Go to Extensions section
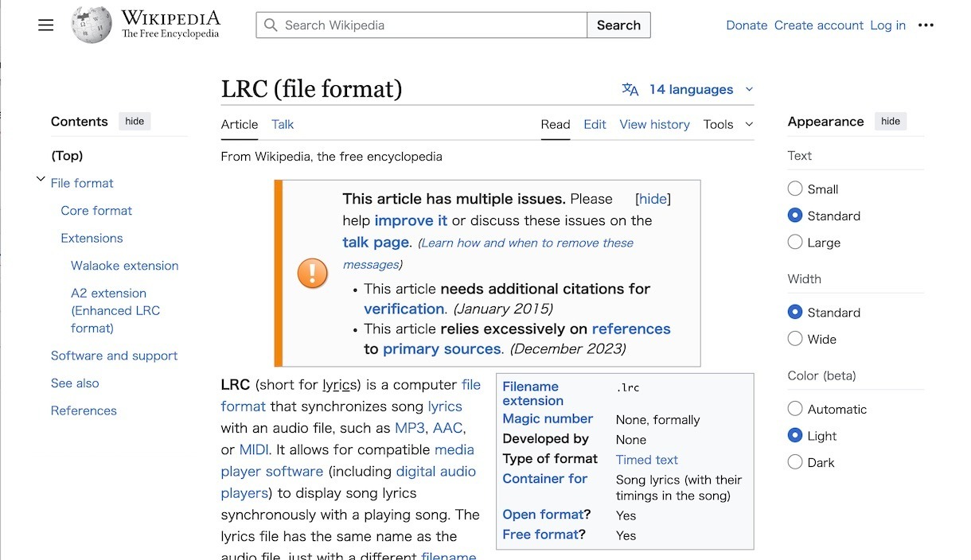971x560 pixels. tap(92, 238)
